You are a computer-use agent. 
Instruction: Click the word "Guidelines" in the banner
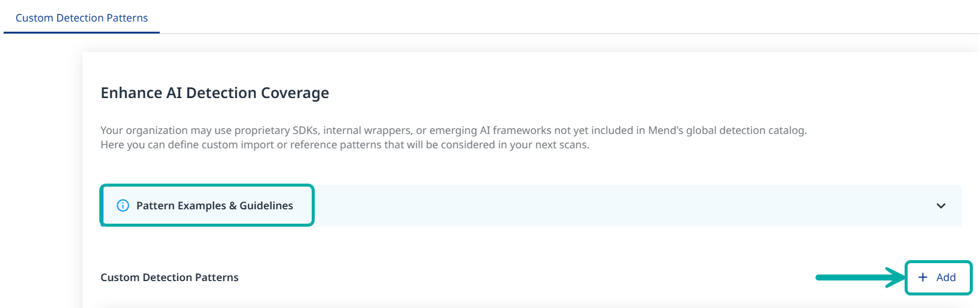click(266, 206)
